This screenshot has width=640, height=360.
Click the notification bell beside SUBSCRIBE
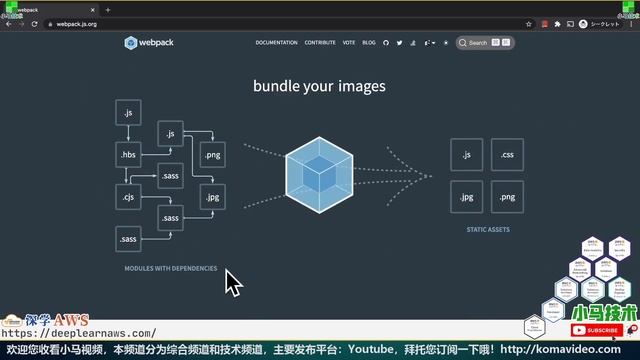(x=631, y=330)
